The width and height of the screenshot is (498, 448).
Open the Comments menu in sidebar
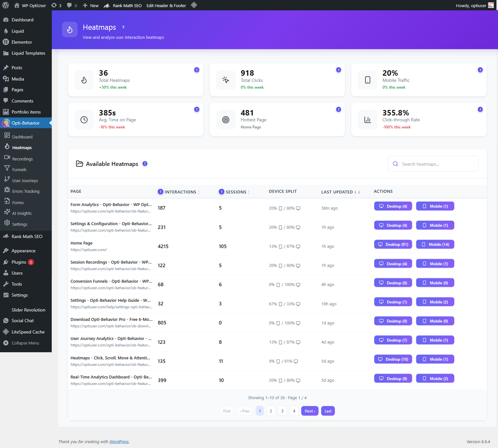coord(22,101)
